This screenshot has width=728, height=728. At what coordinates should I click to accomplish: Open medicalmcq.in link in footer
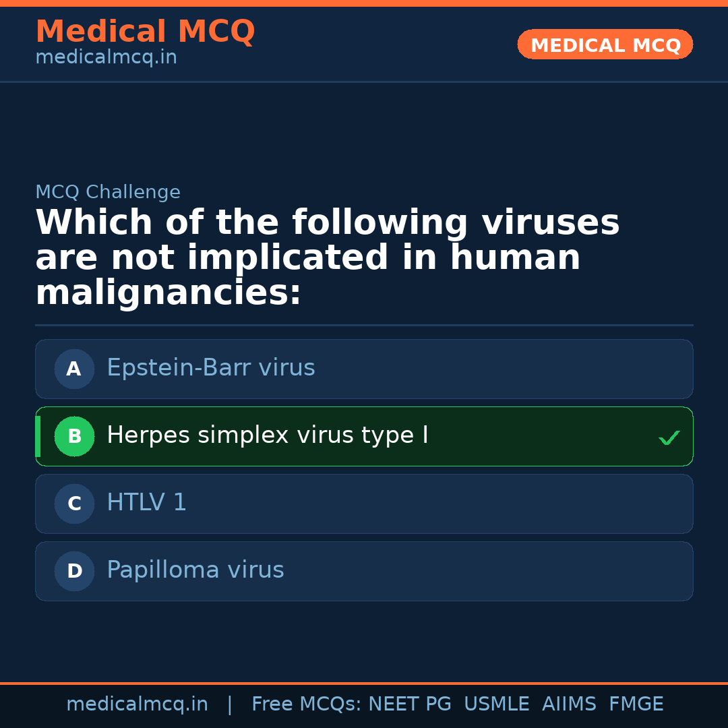pos(137,704)
